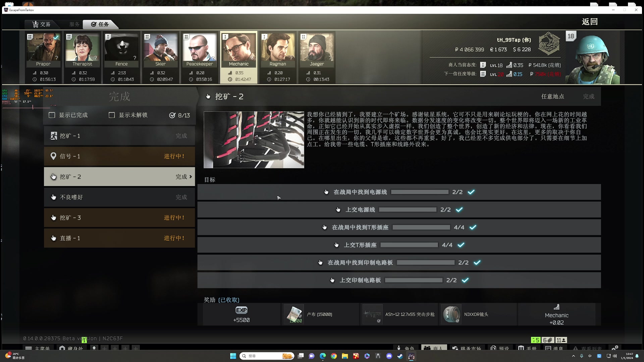Screen dimensions: 644x362
Task: Click the hand icon of 挖矿 - 3
Action: [53, 218]
